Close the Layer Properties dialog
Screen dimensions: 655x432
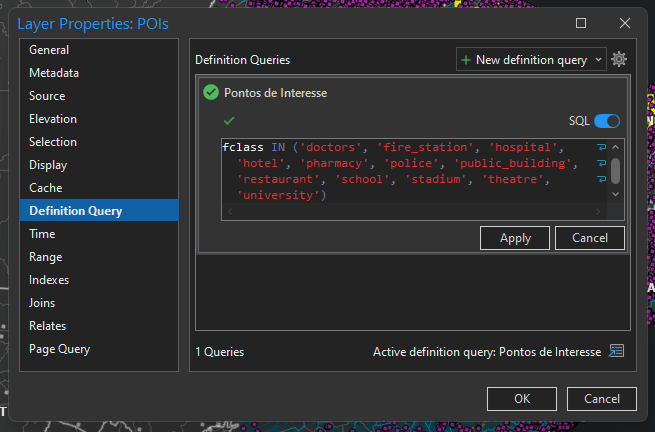coord(625,22)
